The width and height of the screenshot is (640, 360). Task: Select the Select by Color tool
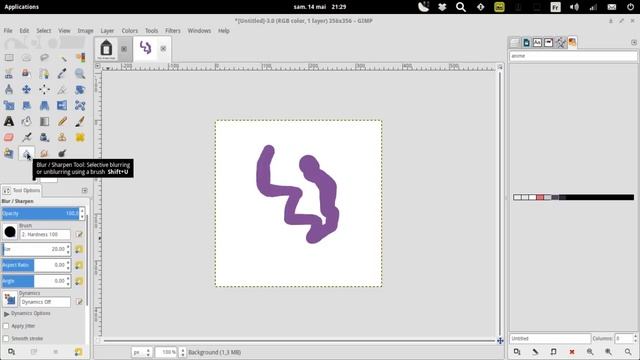80,58
